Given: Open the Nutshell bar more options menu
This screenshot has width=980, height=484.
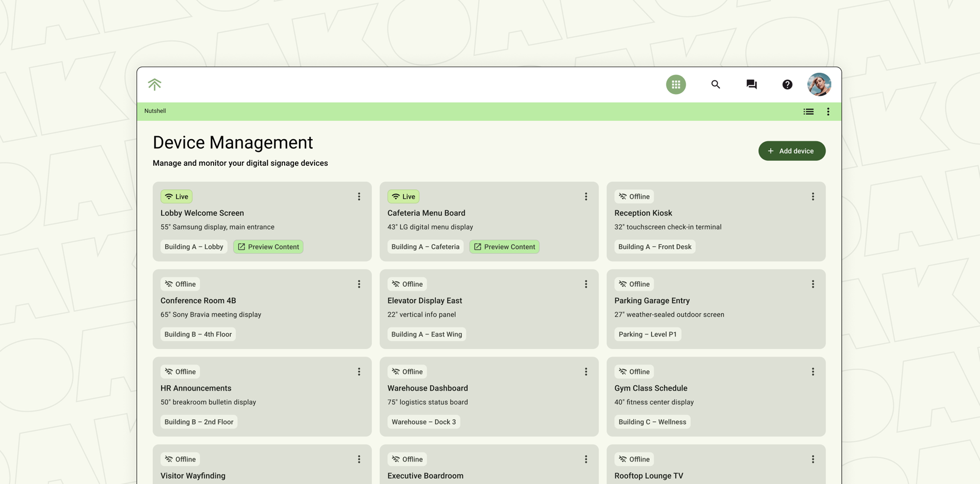Looking at the screenshot, I should coord(828,112).
